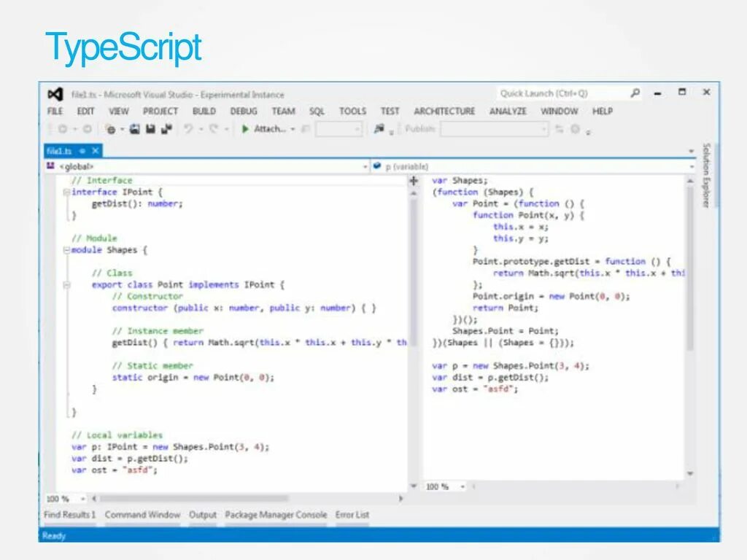Expand the Solution Explorer side tab
This screenshot has width=747, height=560.
pos(706,175)
